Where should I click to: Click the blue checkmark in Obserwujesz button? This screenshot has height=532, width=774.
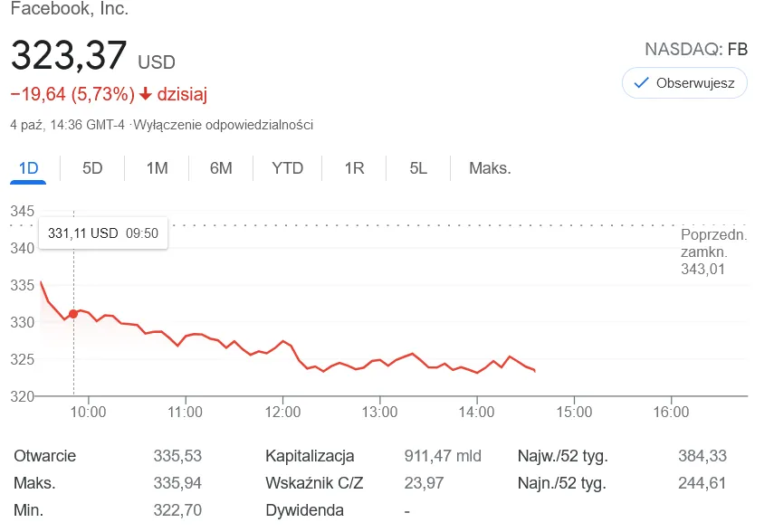pyautogui.click(x=641, y=83)
